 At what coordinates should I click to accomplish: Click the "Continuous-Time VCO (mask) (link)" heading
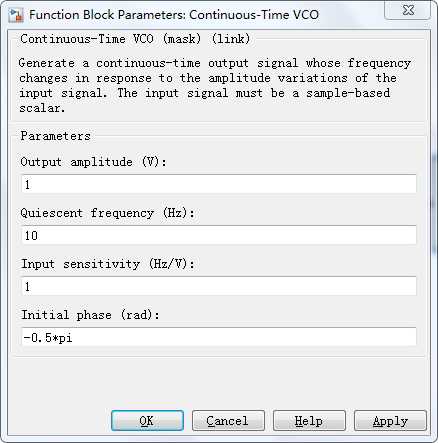click(135, 39)
